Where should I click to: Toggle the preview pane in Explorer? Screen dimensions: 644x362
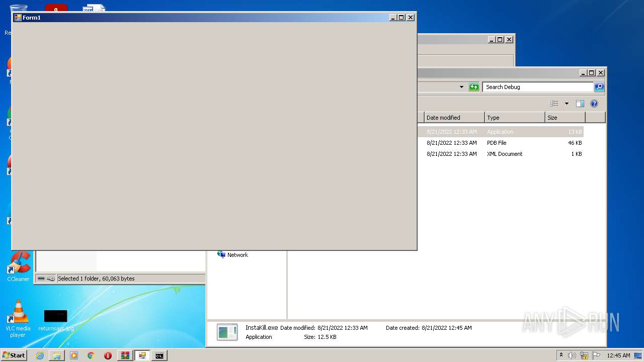[580, 104]
